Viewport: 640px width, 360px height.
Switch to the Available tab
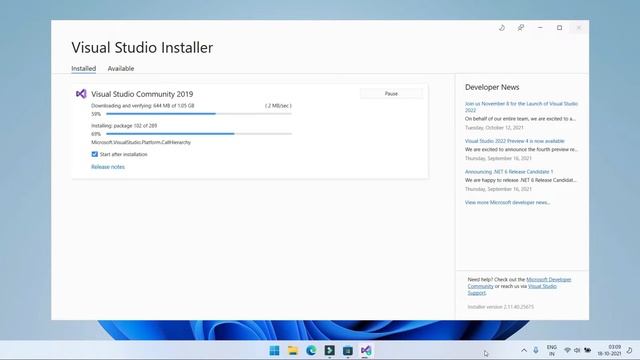[121, 69]
